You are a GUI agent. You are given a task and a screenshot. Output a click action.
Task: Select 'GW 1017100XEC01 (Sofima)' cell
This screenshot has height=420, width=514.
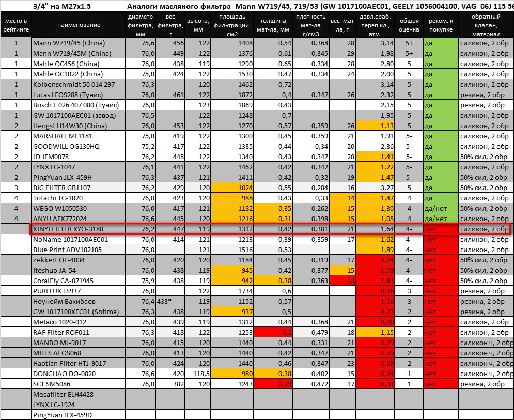79,312
